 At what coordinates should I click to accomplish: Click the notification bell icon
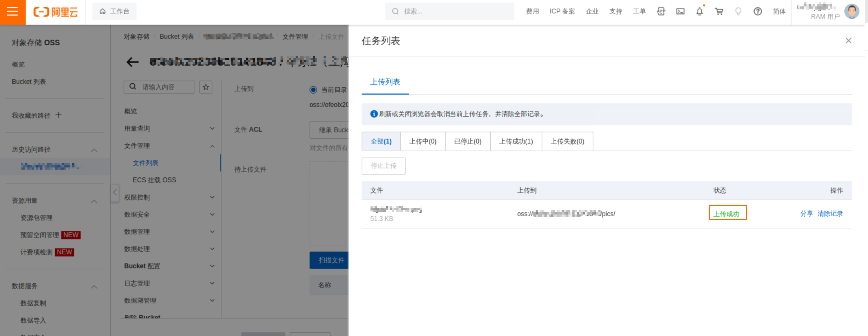coord(699,12)
